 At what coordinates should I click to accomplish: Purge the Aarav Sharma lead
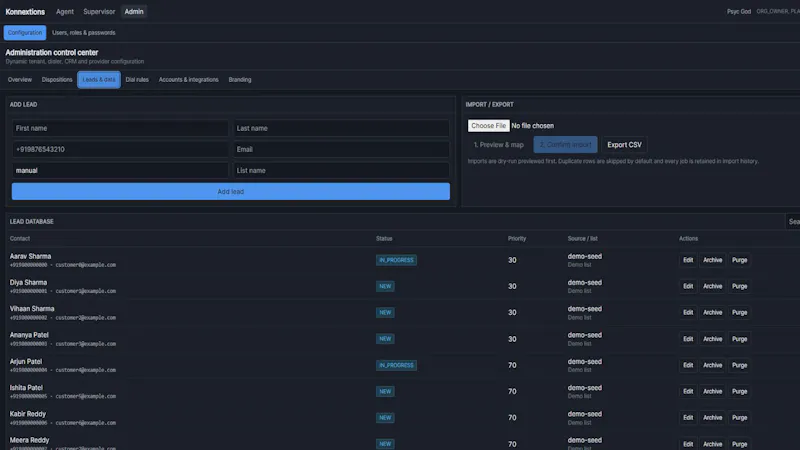click(739, 260)
